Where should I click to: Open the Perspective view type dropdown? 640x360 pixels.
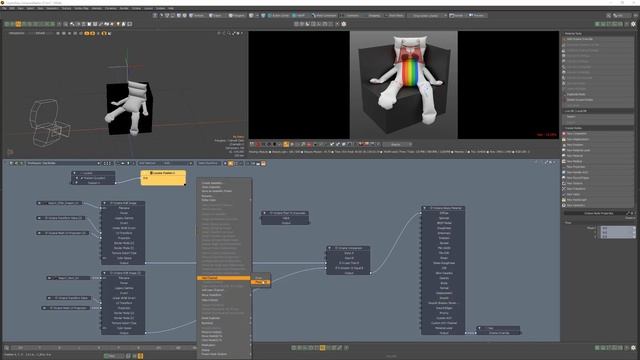click(x=16, y=33)
